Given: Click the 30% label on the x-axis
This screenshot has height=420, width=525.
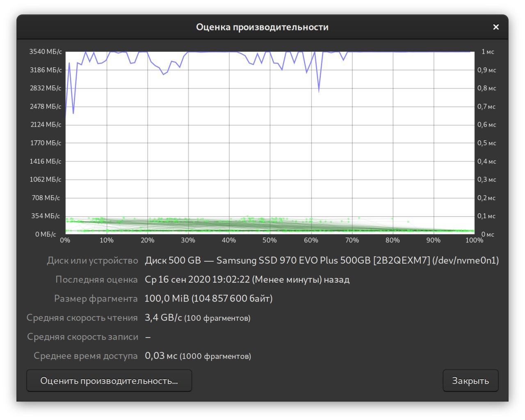Looking at the screenshot, I should click(188, 240).
